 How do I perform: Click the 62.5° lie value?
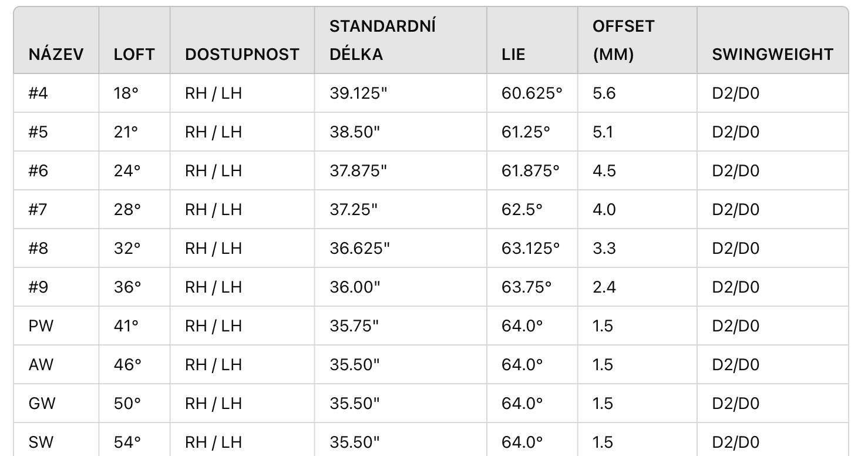click(x=522, y=209)
